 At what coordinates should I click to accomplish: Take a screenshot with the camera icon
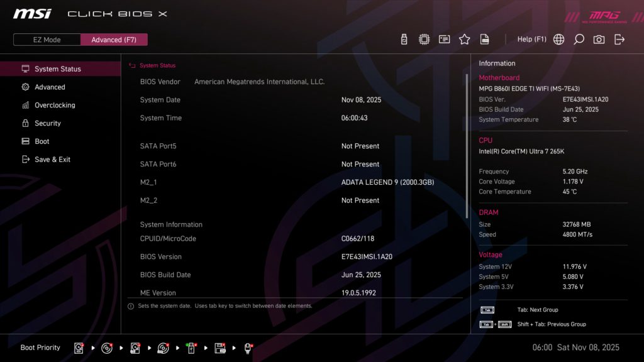coord(598,38)
